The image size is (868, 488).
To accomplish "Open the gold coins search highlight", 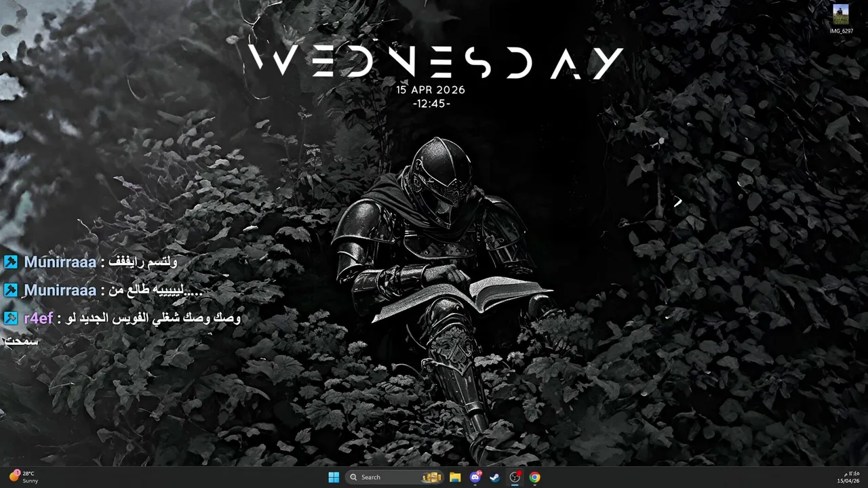I will (431, 477).
